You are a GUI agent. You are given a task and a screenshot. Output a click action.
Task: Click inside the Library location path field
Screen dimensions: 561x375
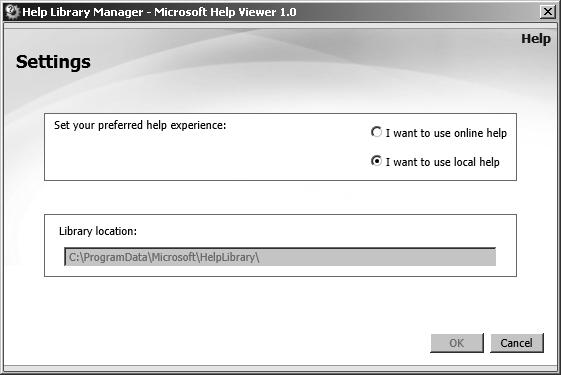point(280,257)
